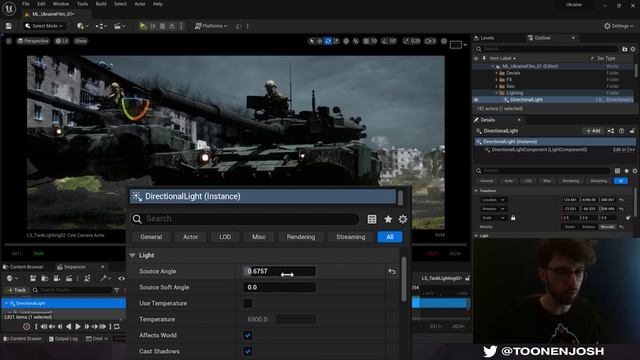Click the Outliner add folder icon

pyautogui.click(x=624, y=49)
